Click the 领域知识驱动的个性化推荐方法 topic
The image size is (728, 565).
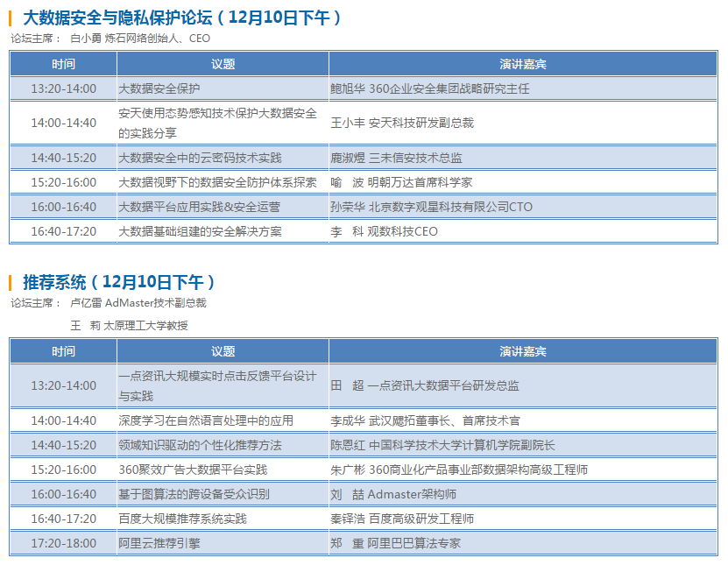(x=200, y=445)
